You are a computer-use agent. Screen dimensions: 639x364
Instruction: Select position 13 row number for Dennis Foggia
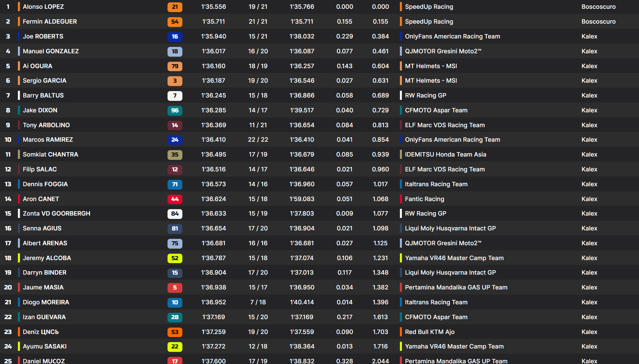point(8,184)
